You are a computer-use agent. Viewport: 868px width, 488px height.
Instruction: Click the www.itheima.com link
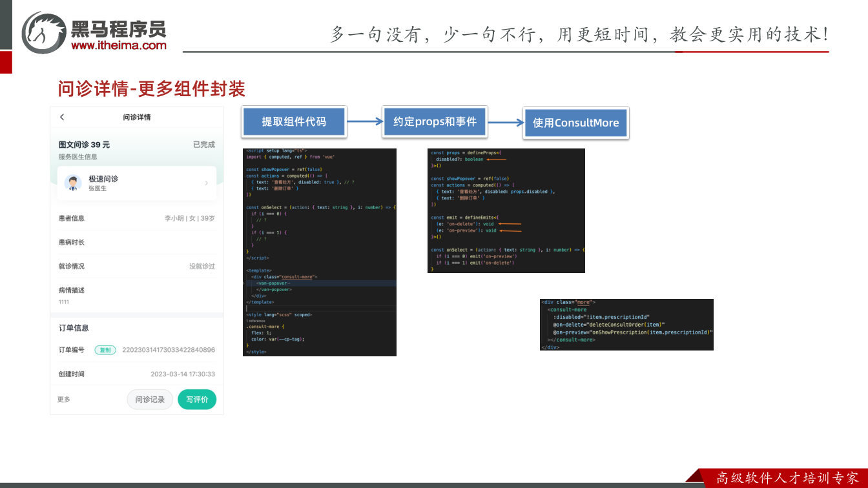[x=118, y=45]
